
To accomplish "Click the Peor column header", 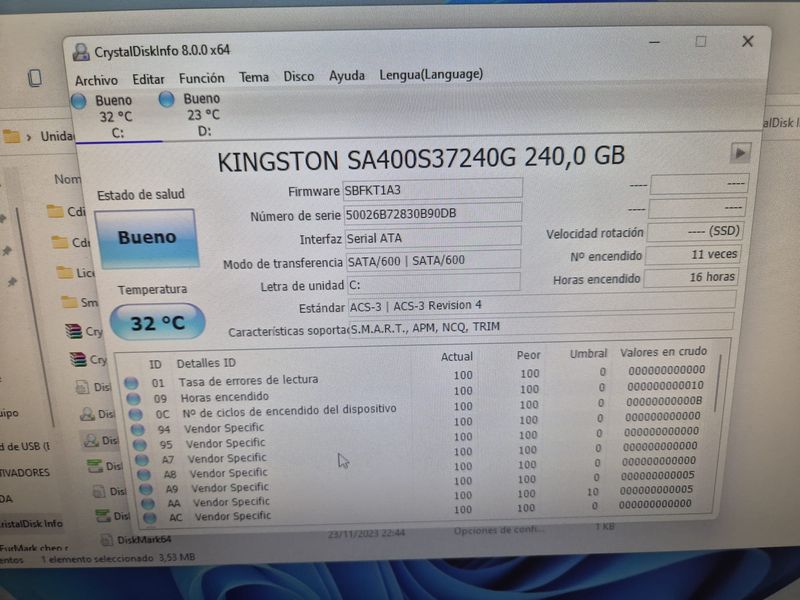I will (528, 355).
